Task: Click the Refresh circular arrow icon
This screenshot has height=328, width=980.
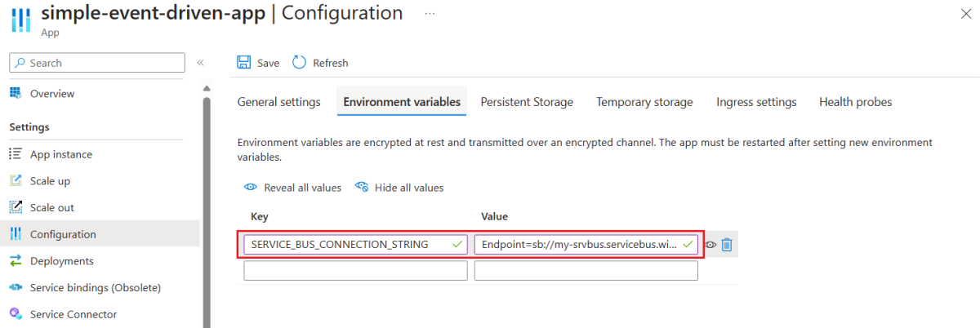Action: tap(299, 63)
